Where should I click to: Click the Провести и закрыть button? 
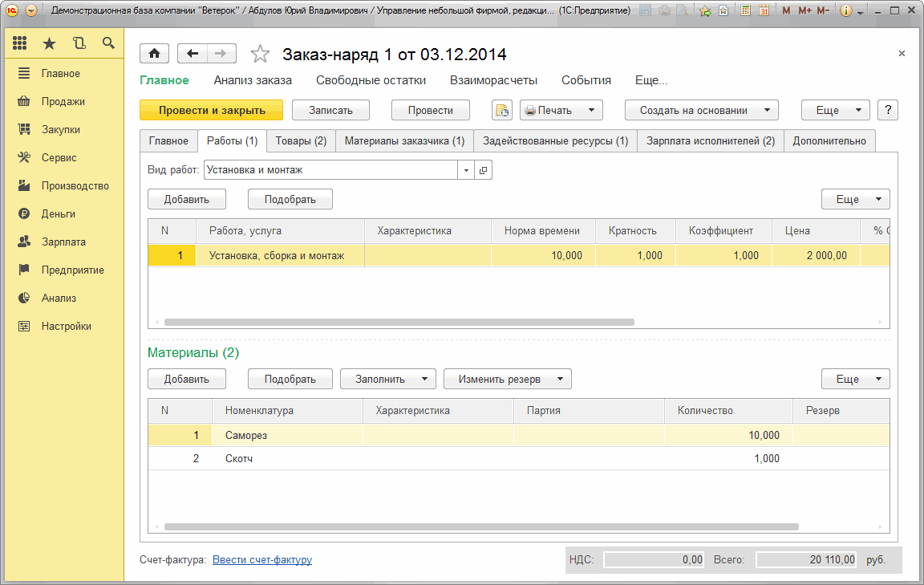212,111
